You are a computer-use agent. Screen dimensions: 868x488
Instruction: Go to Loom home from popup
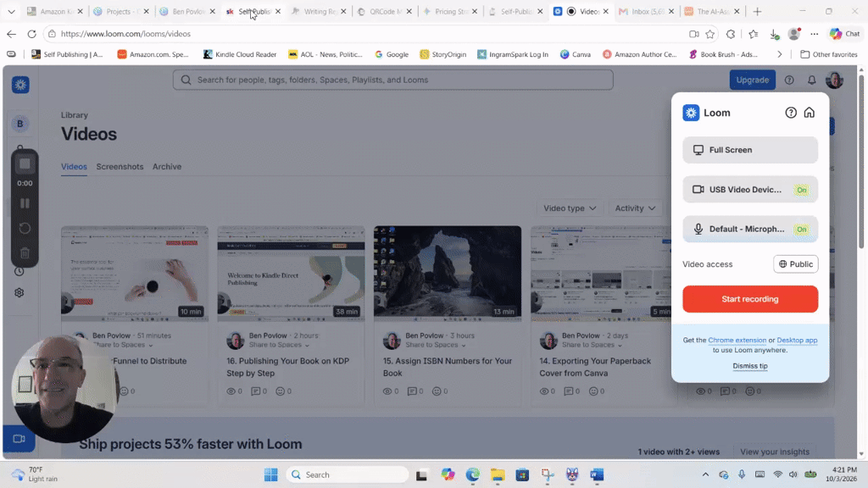click(x=810, y=113)
